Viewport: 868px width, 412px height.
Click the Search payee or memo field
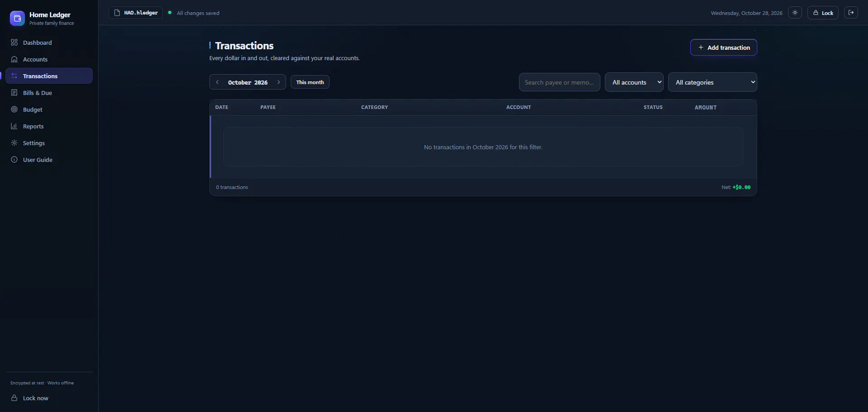pos(560,82)
